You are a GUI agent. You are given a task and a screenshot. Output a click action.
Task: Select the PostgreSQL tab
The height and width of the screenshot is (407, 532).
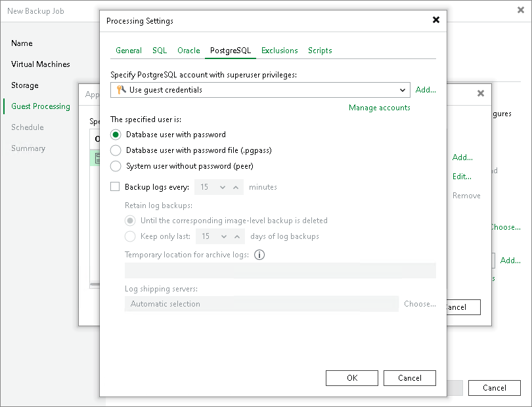click(231, 51)
